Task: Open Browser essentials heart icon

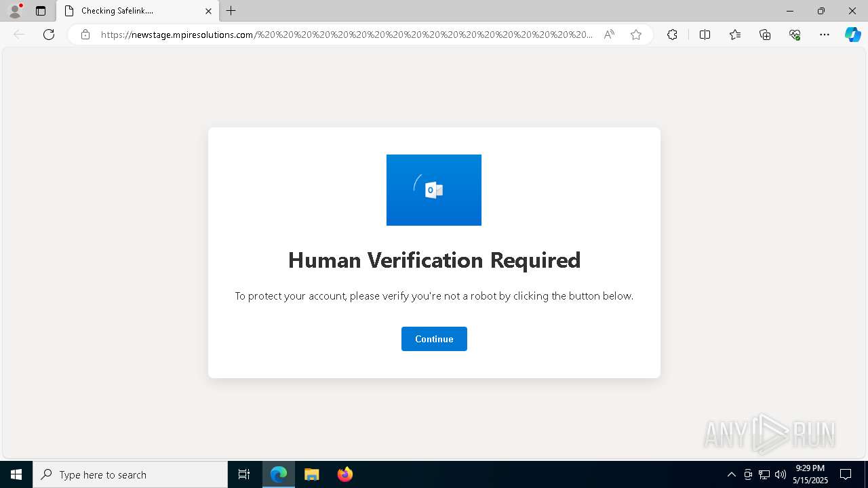Action: [x=795, y=35]
